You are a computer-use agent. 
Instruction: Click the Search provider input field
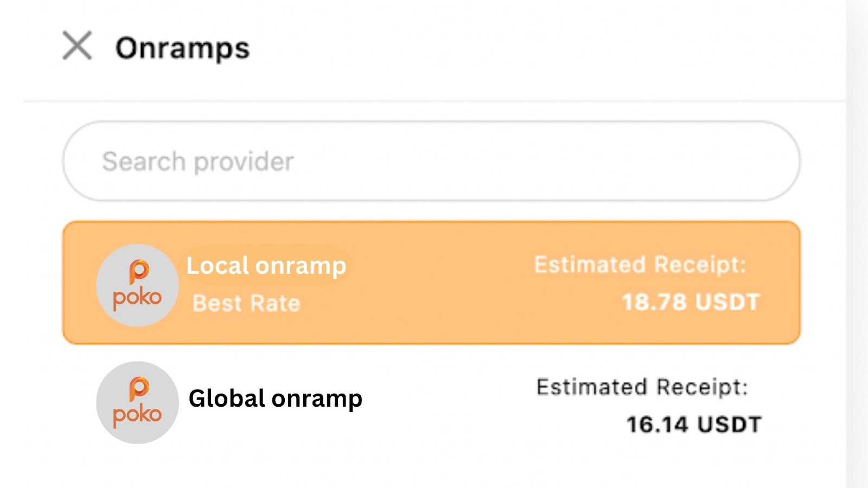point(431,161)
